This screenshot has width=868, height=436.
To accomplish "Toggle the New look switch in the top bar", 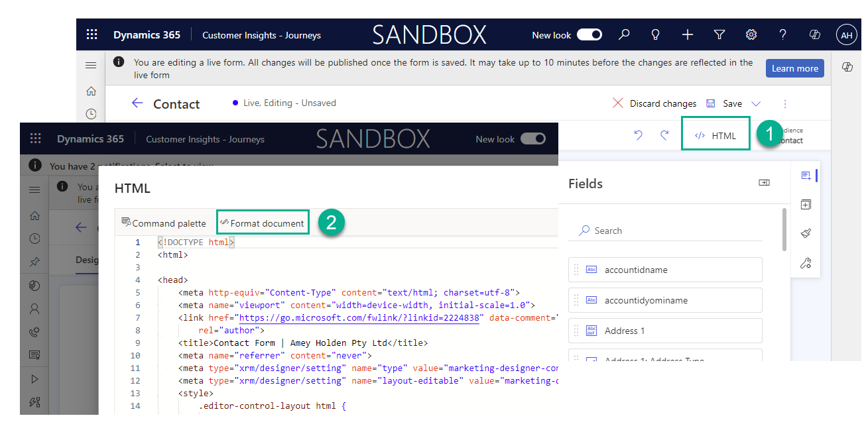I will tap(589, 34).
